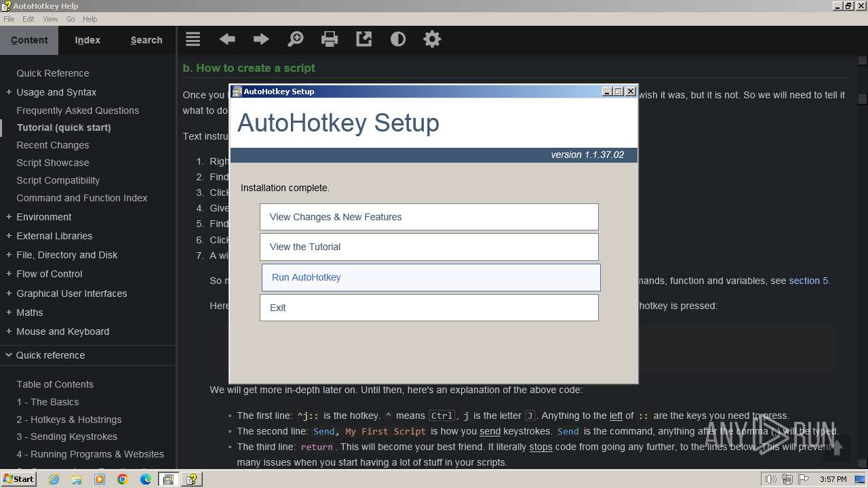The width and height of the screenshot is (868, 488).
Task: Switch to the Index tab
Action: 87,40
